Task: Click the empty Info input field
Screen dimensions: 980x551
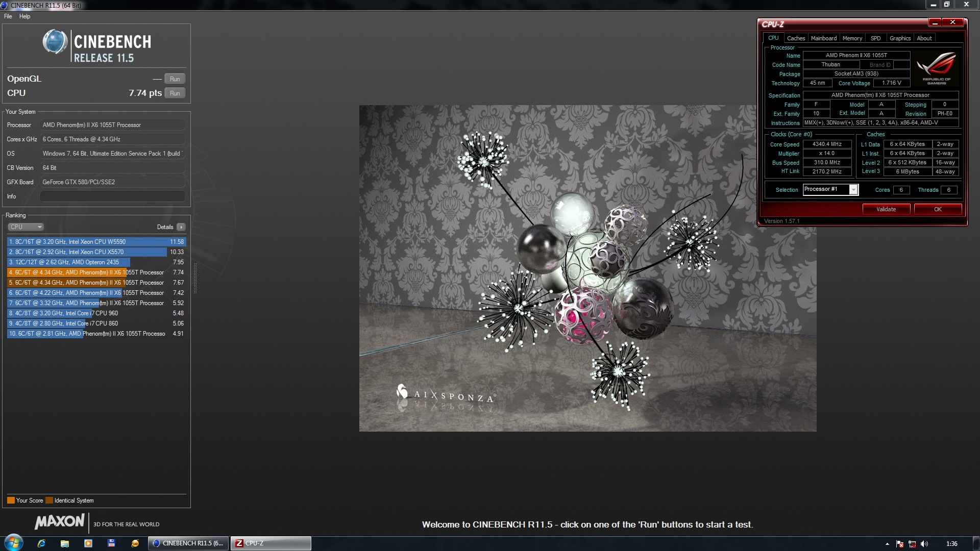Action: [x=112, y=196]
